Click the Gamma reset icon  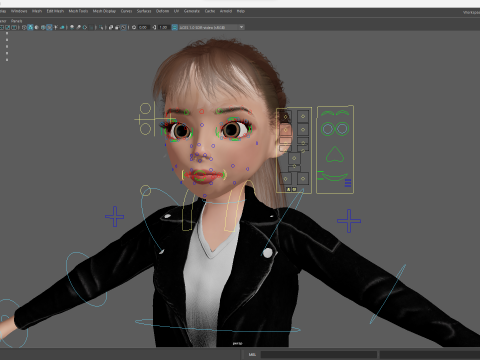pyautogui.click(x=154, y=27)
